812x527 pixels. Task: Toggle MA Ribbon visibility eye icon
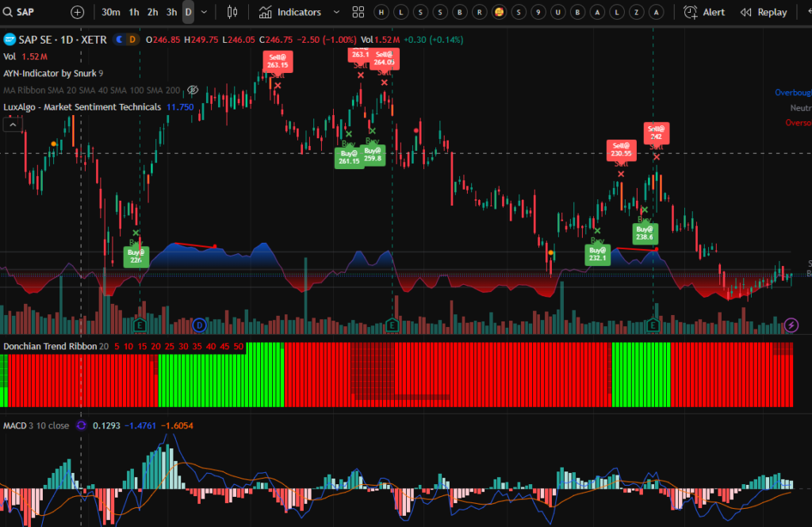coord(192,90)
